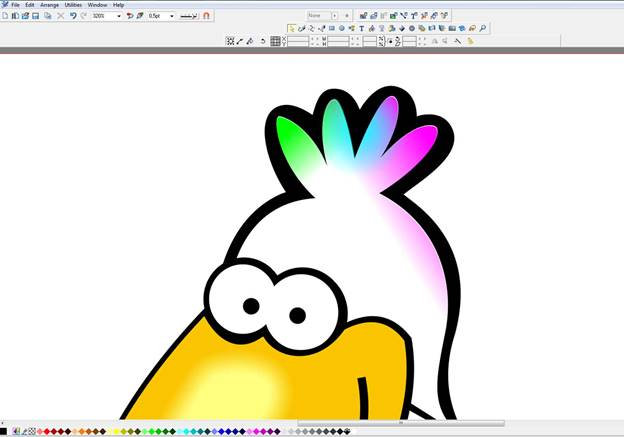Click the flip horizontal button in the infobar

point(435,41)
